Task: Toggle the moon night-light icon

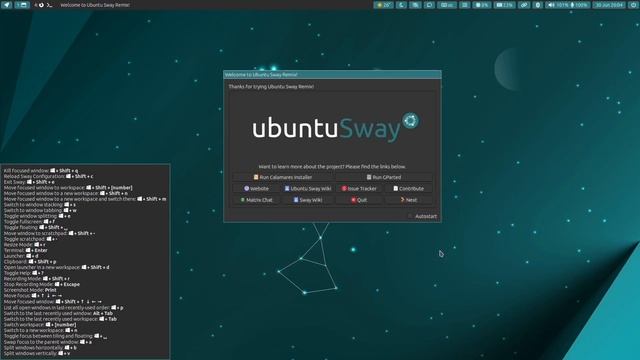Action: (x=401, y=5)
